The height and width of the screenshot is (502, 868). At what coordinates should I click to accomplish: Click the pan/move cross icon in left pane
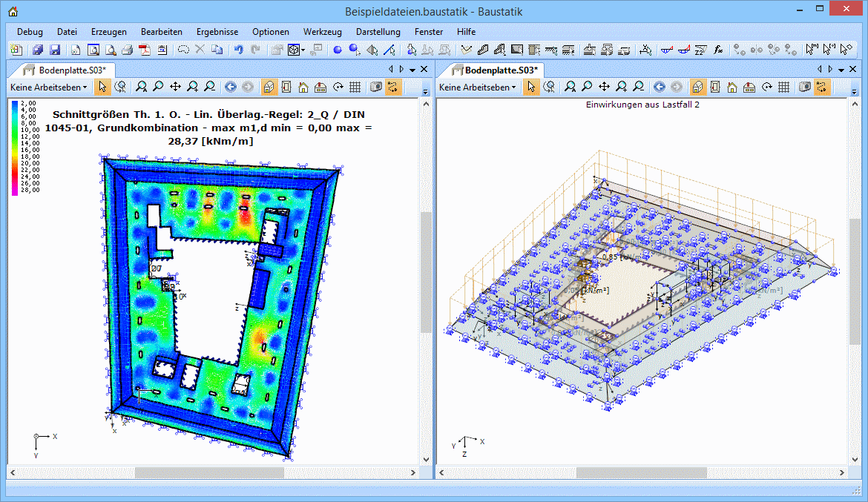pyautogui.click(x=176, y=87)
